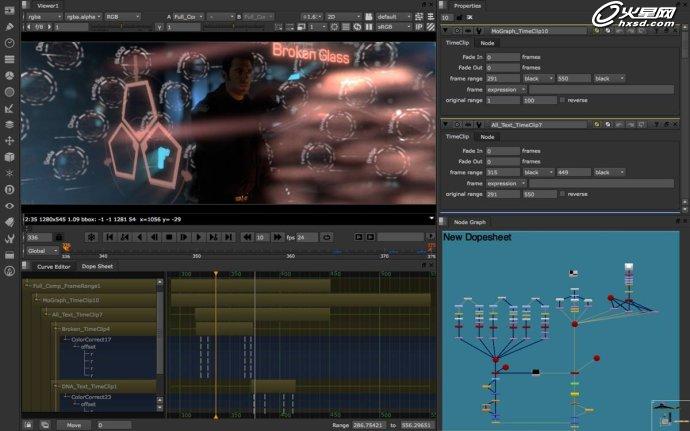Toggle viewer frame lock icon

click(x=59, y=237)
